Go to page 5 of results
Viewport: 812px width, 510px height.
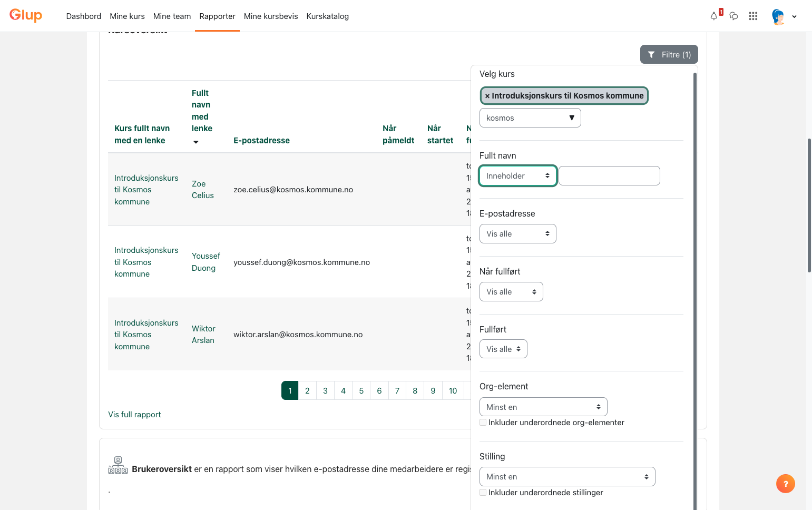(361, 390)
